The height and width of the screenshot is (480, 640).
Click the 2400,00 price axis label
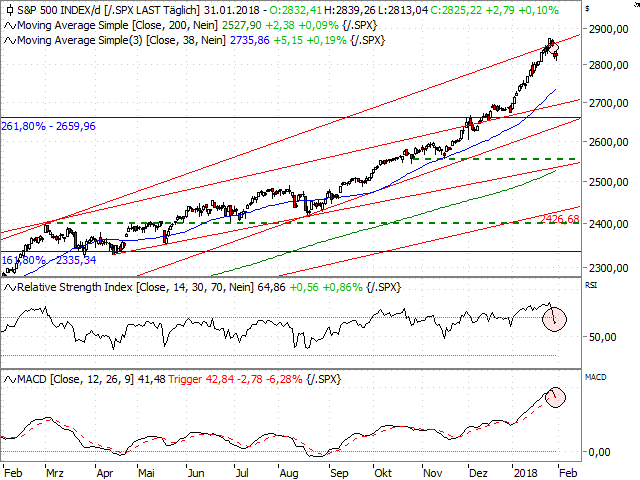pyautogui.click(x=609, y=224)
